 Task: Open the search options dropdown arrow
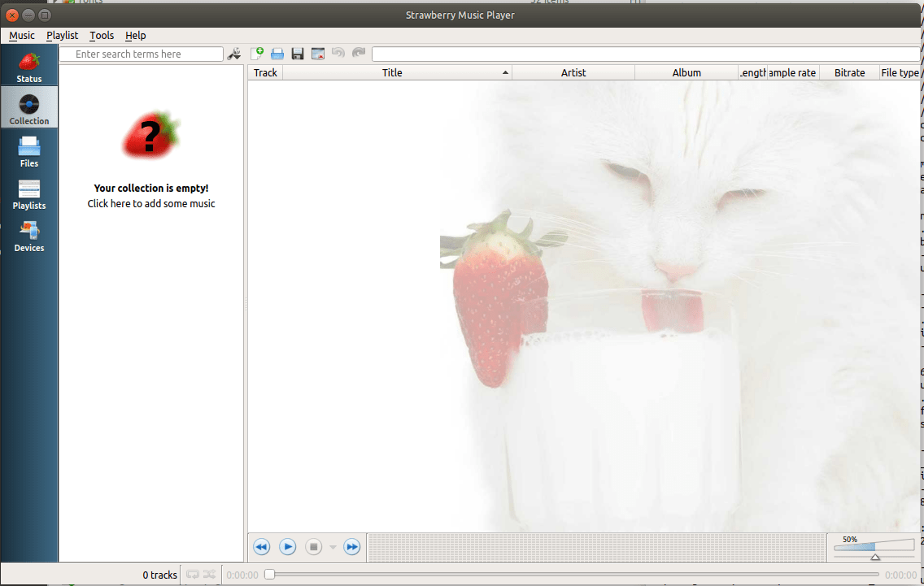click(234, 53)
